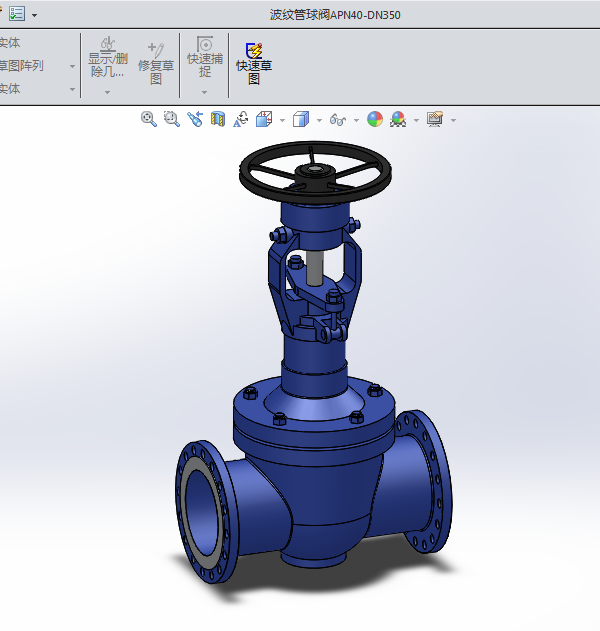Open dropdown arrow next to options icon
Viewport: 600px width, 631px height.
35,15
